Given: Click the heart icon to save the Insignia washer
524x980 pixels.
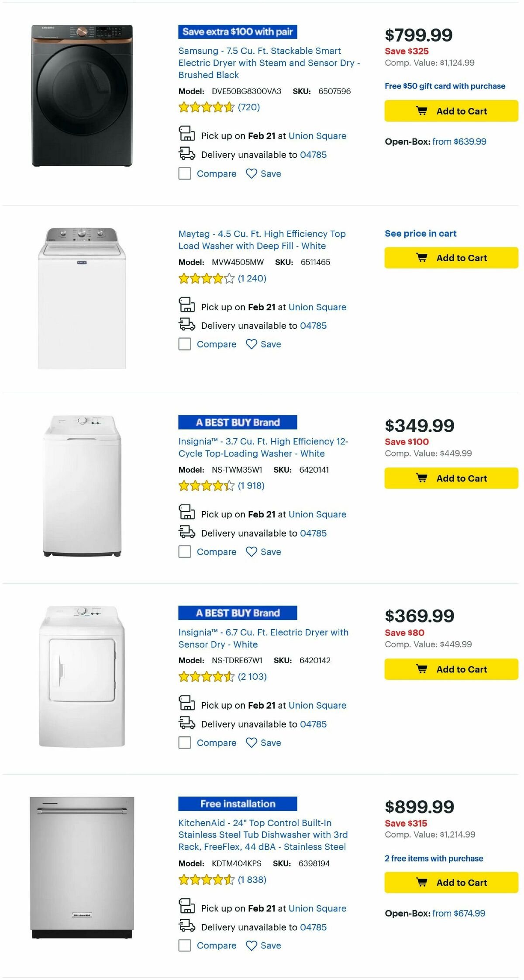Looking at the screenshot, I should point(251,551).
